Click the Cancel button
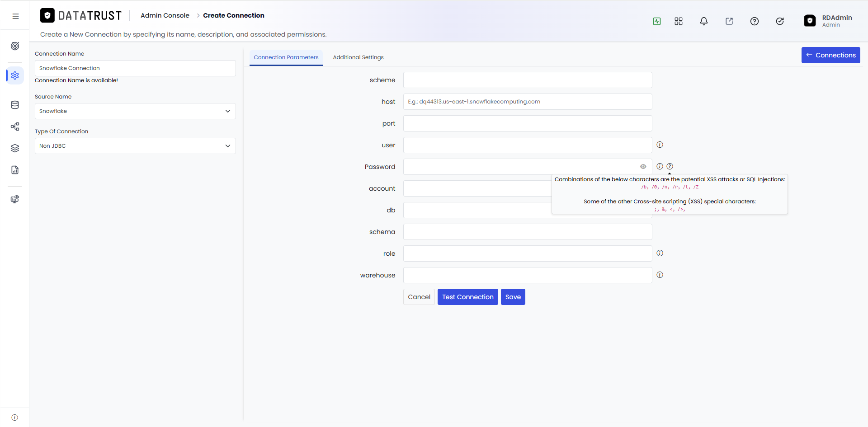 pyautogui.click(x=419, y=297)
